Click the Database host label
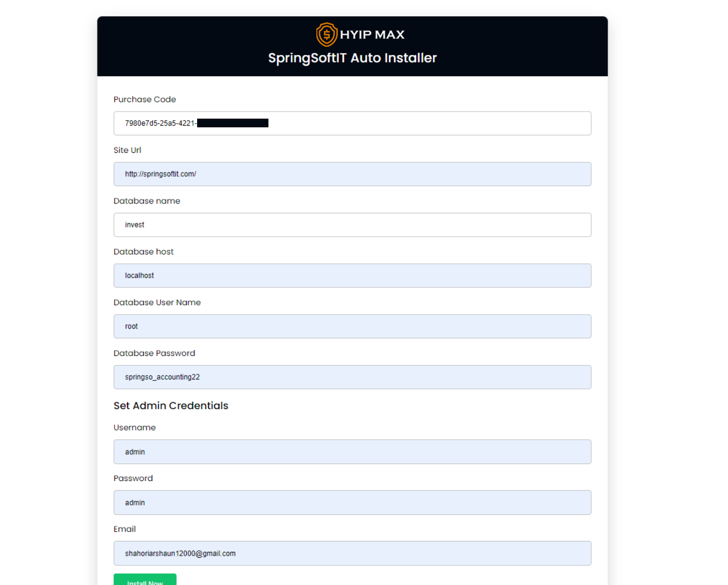Screen dimensions: 728x585 coord(144,251)
